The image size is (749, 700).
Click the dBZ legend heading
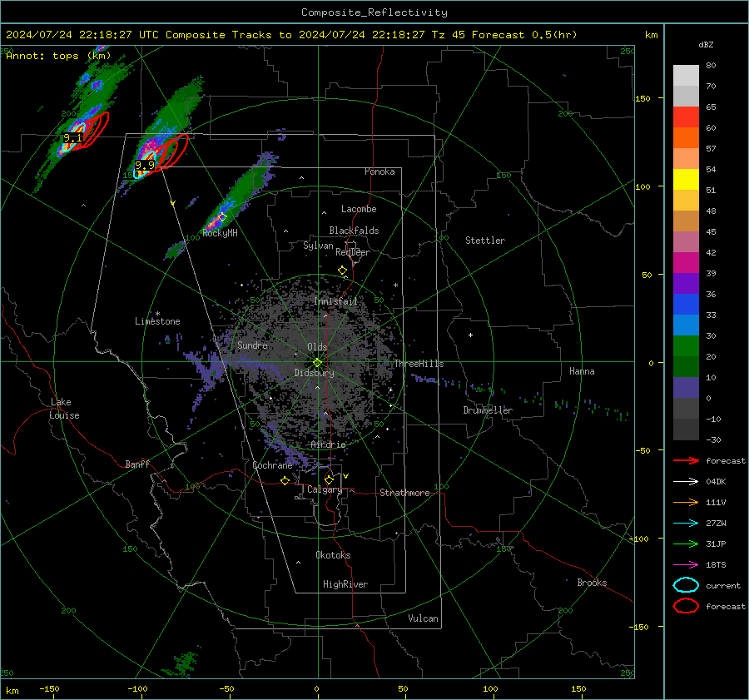(706, 44)
